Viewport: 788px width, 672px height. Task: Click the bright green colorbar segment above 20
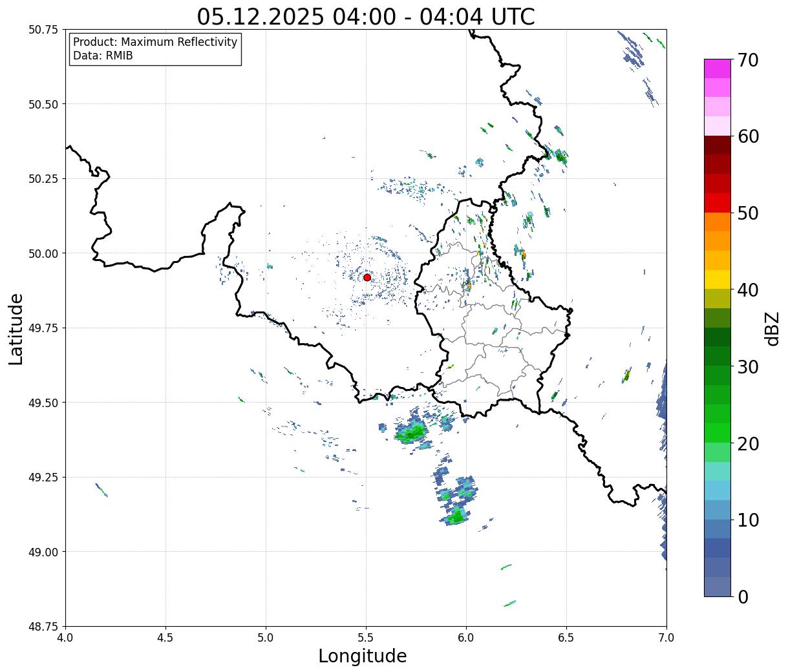click(718, 433)
